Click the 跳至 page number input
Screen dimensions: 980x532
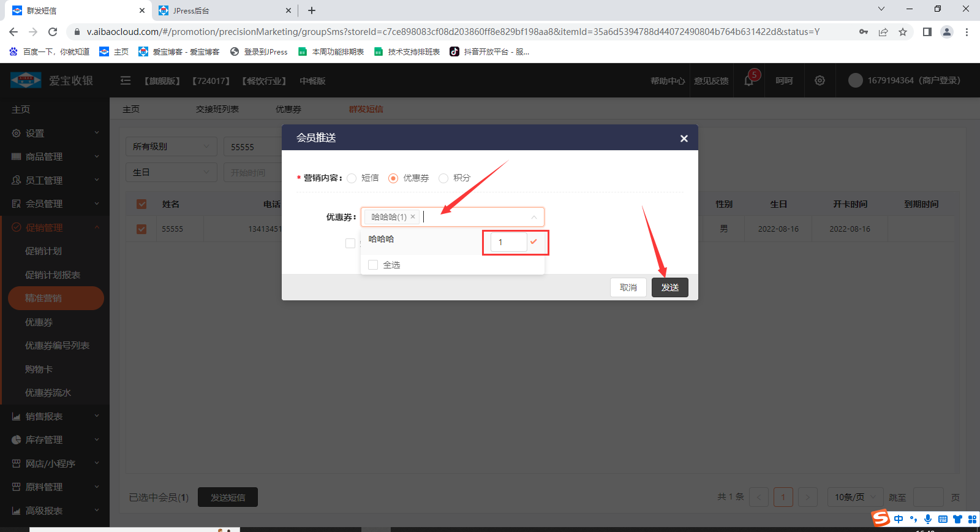[929, 497]
